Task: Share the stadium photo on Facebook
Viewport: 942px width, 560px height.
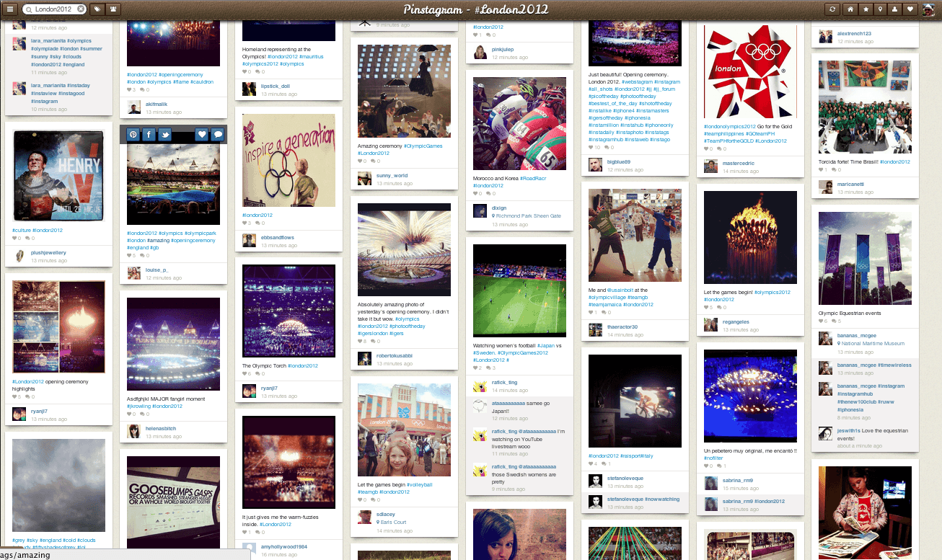Action: 149,135
